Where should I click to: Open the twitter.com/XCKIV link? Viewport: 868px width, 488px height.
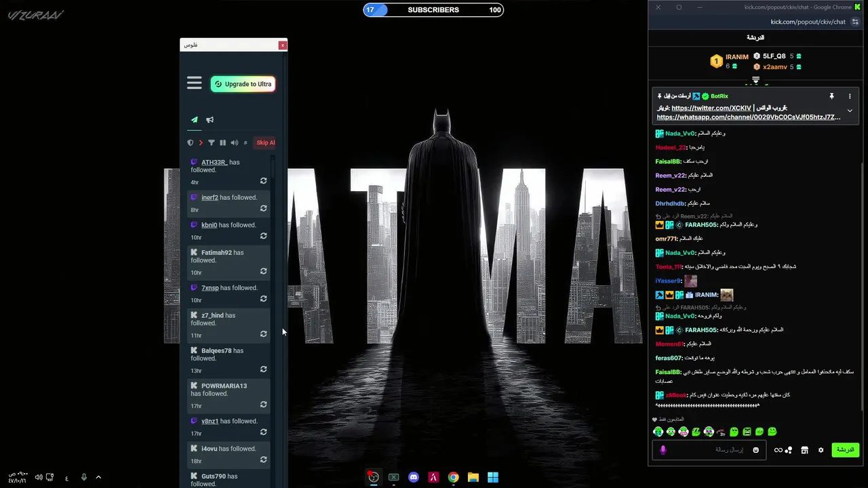tap(711, 108)
